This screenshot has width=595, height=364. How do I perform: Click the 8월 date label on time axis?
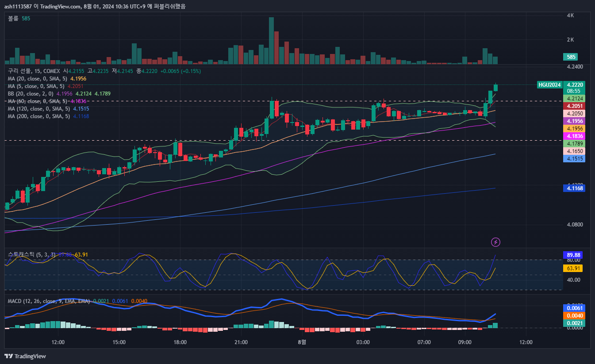[302, 342]
